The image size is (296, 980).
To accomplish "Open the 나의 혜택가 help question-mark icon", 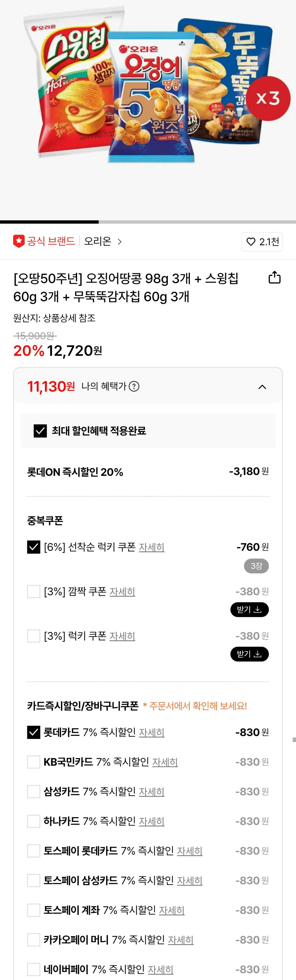I will click(x=134, y=387).
